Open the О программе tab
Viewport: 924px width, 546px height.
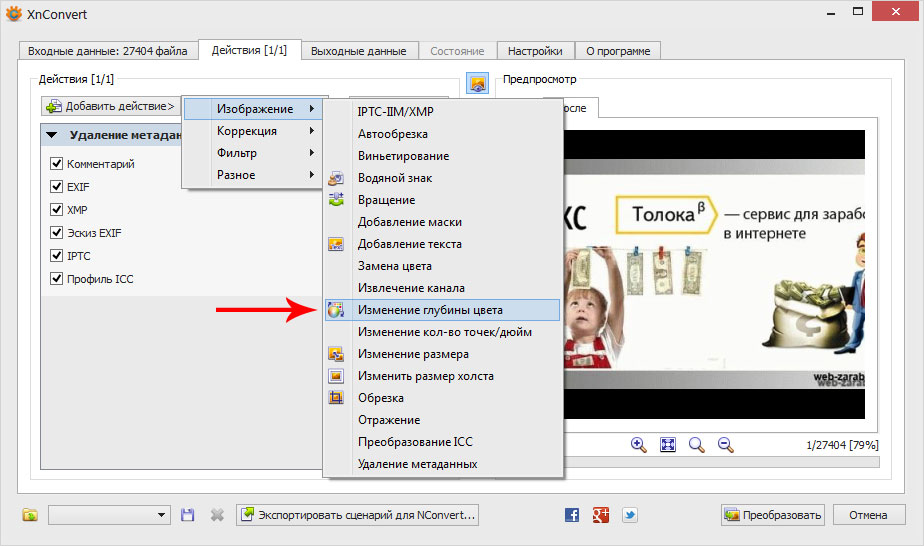[618, 51]
